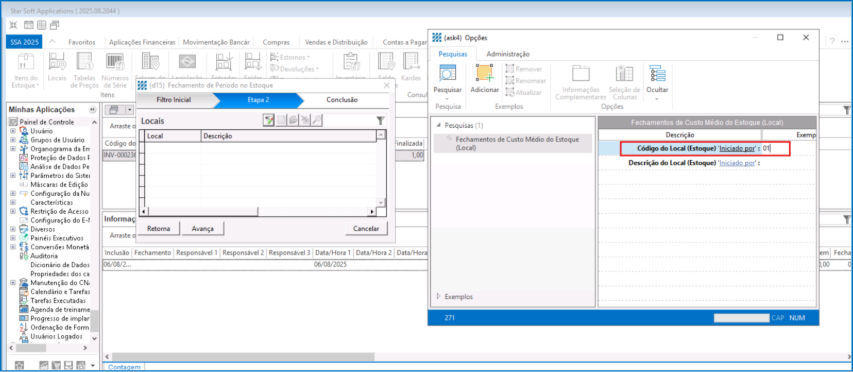Collapse the main ribbon with the chevron

point(52,42)
